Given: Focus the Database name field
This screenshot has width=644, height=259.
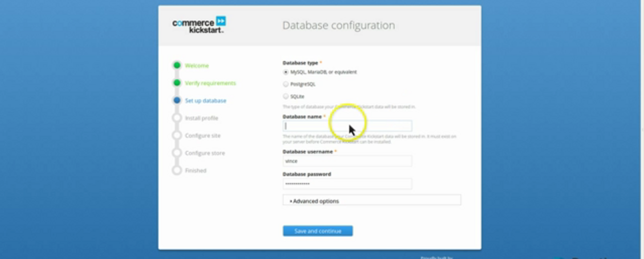Looking at the screenshot, I should (x=347, y=126).
